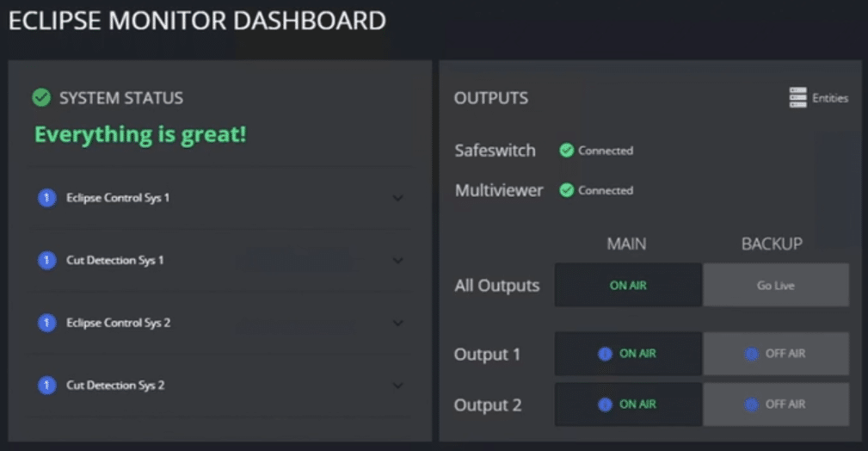Image resolution: width=868 pixels, height=451 pixels.
Task: Click the Safeswitch Connected checkmark icon
Action: (x=566, y=150)
